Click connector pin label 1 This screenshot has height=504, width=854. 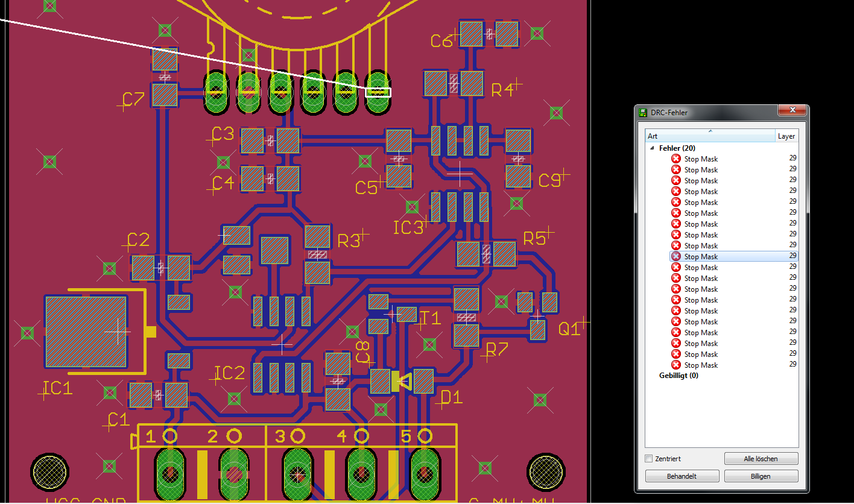tap(150, 436)
